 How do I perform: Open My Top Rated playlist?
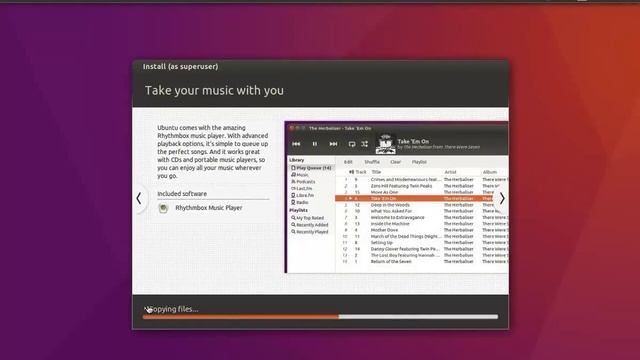307,218
